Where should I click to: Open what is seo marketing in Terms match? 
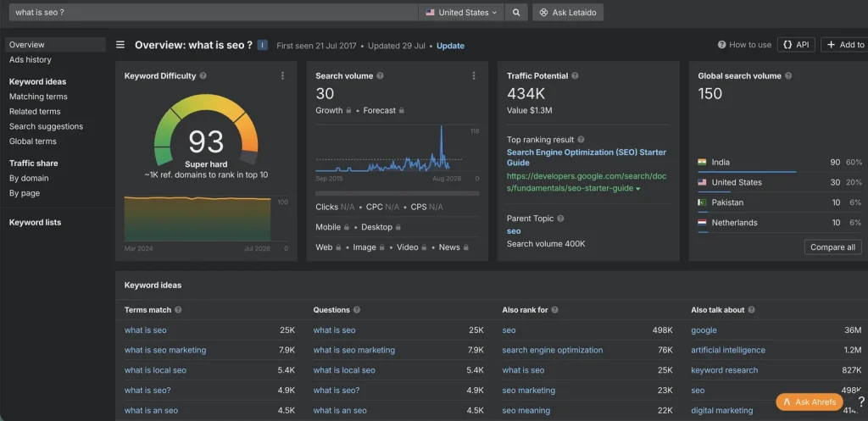165,350
